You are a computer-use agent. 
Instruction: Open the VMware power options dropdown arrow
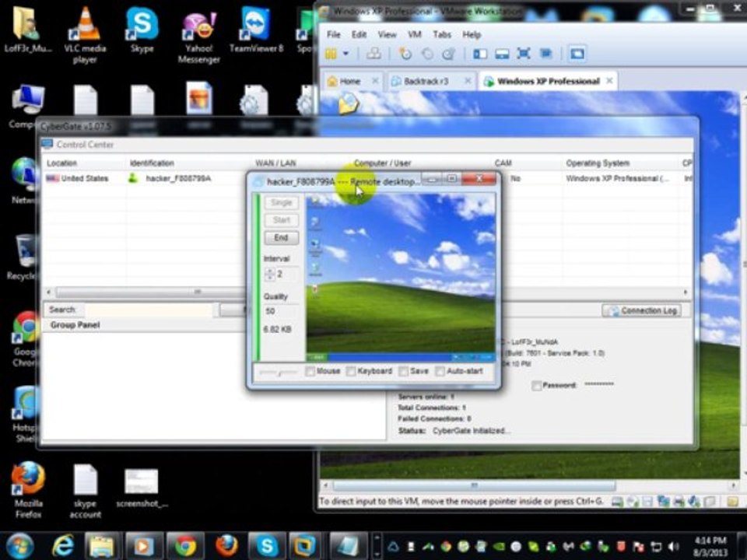coord(345,54)
